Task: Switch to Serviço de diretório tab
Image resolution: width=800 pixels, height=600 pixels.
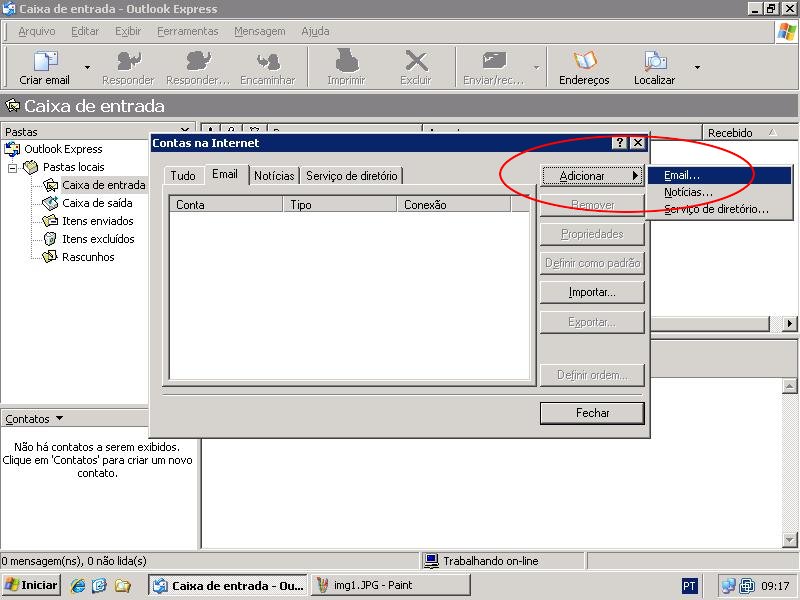Action: (x=352, y=176)
